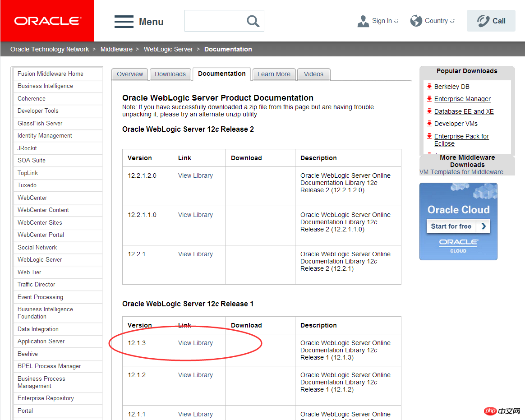The image size is (525, 420).
Task: Open the hamburger Menu icon
Action: coord(124,22)
